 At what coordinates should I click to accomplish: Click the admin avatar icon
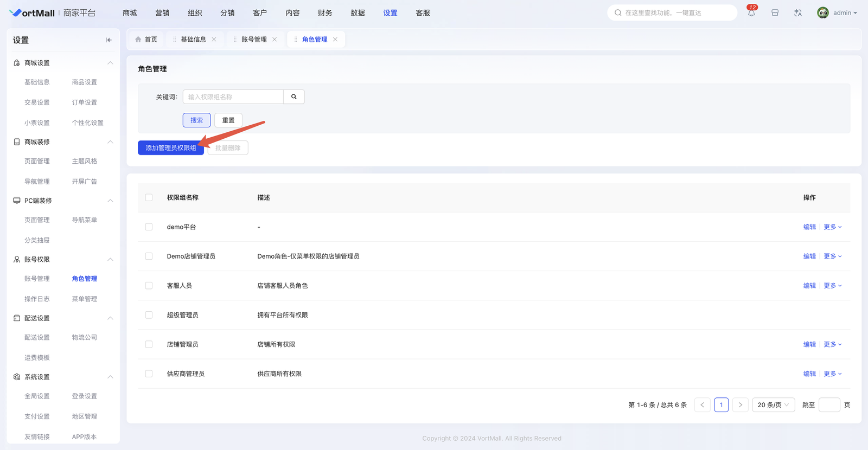822,13
